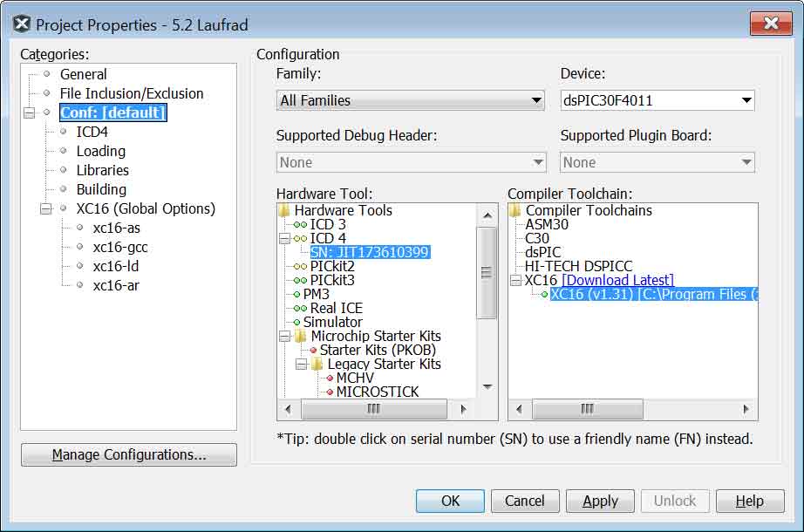Viewport: 804px width, 532px height.
Task: Open the xc16-ld options
Action: (115, 266)
